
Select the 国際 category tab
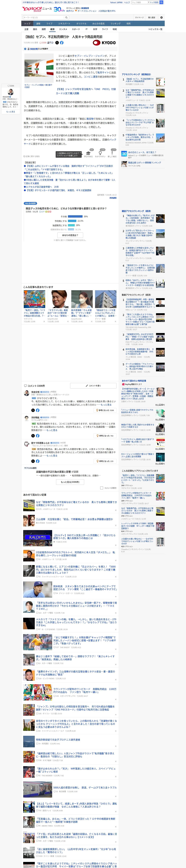(44, 29)
